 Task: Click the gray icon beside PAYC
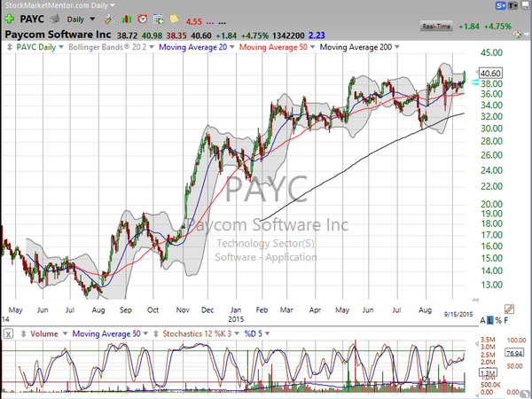pyautogui.click(x=55, y=19)
